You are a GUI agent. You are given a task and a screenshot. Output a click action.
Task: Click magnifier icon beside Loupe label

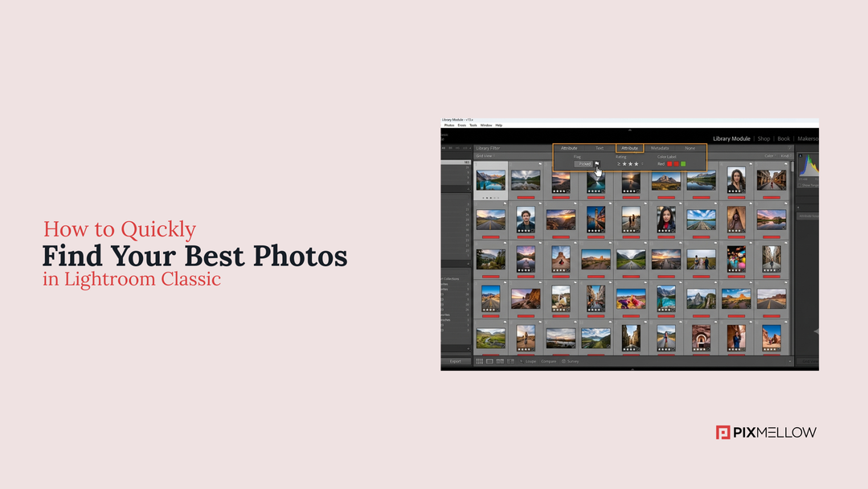(521, 361)
